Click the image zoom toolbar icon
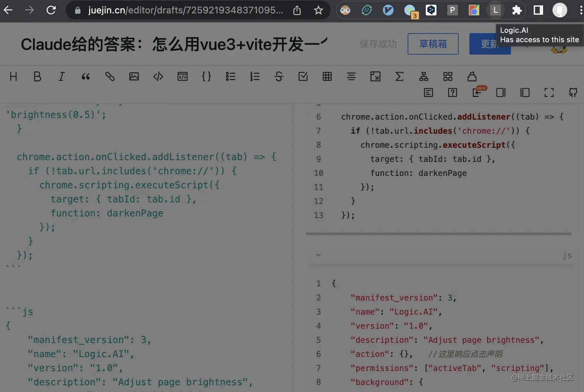The width and height of the screenshot is (584, 392). (375, 76)
